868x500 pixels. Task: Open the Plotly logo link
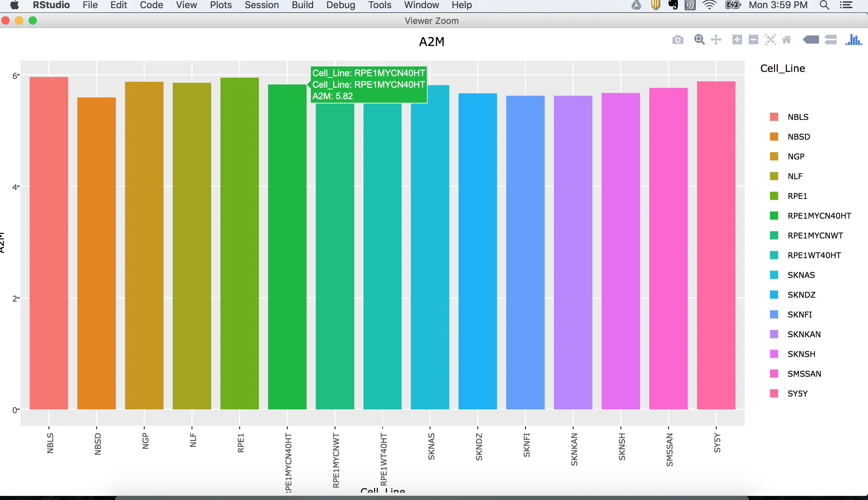854,40
